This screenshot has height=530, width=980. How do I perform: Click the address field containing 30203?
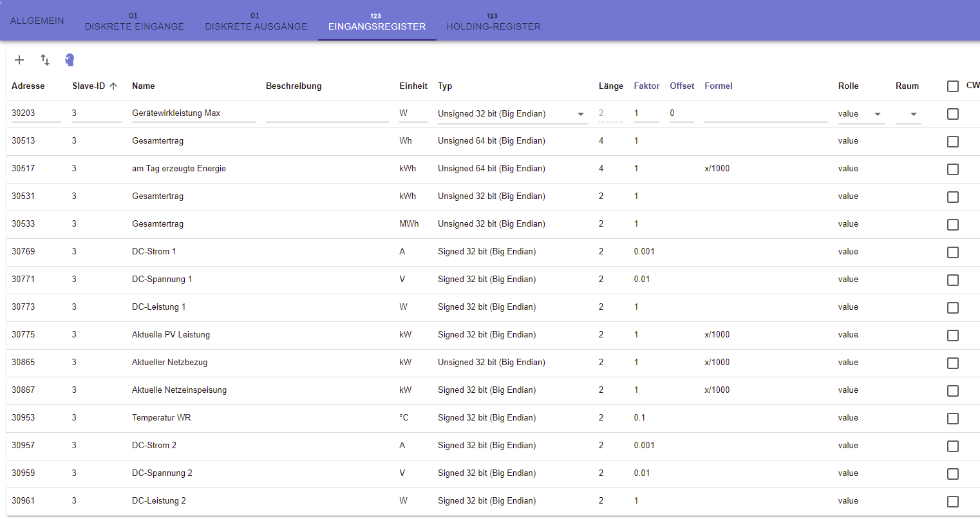point(36,113)
